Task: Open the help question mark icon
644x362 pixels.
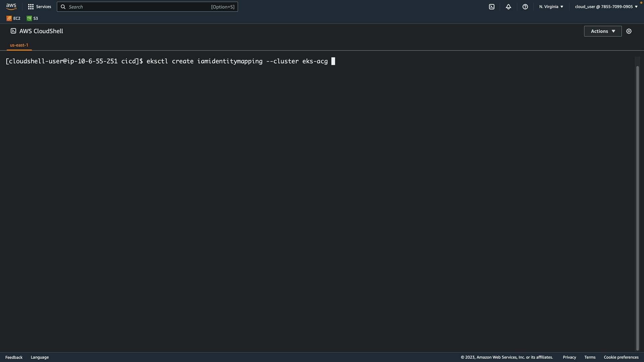Action: click(x=525, y=7)
